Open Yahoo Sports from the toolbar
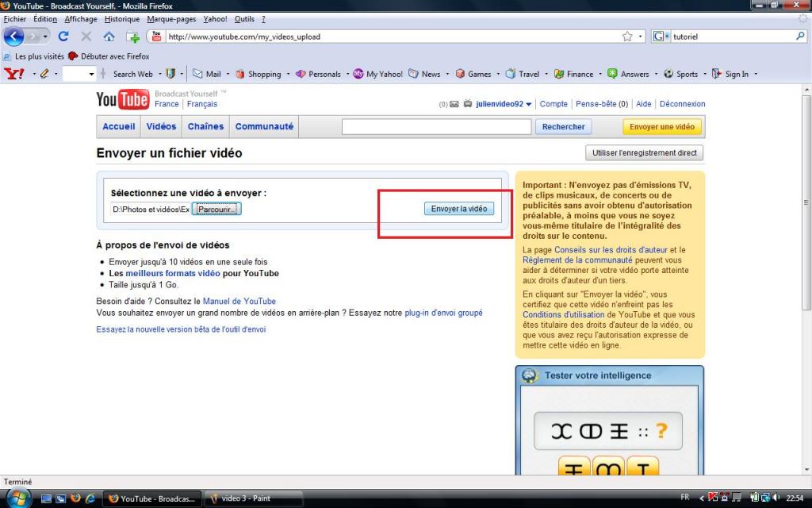Screen dimensions: 812x508 tap(681, 74)
